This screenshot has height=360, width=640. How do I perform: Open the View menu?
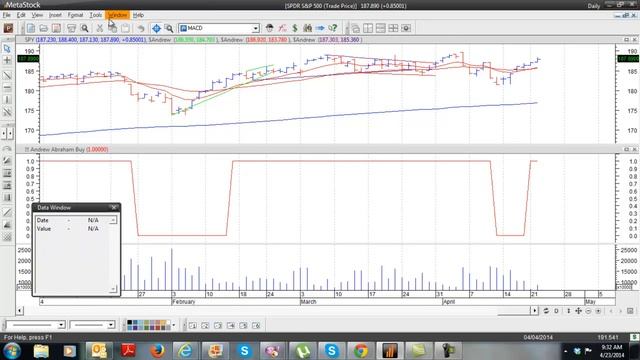(37, 15)
